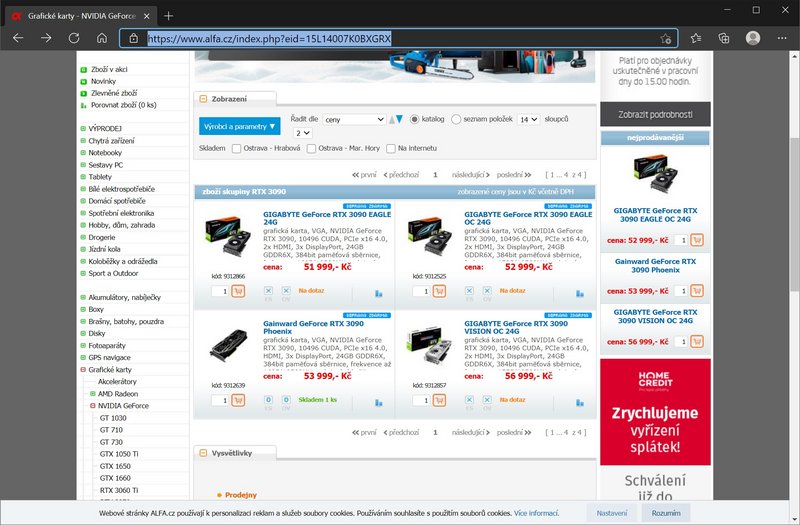View site information lock icon in address bar
The image size is (800, 525).
(134, 38)
